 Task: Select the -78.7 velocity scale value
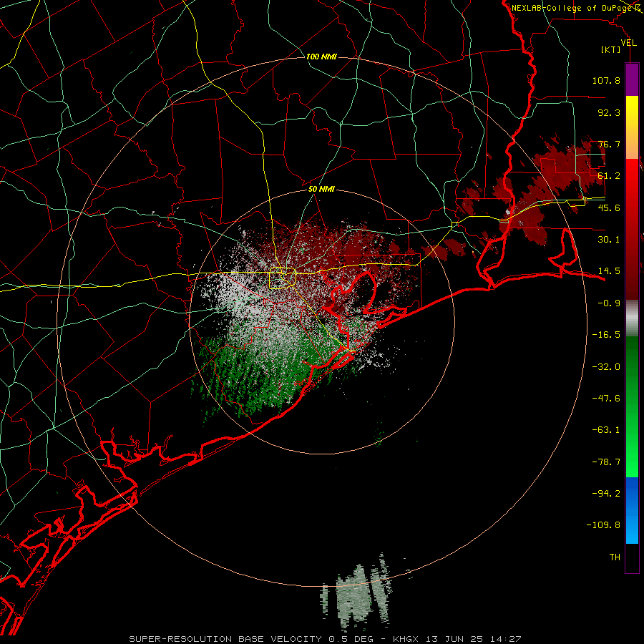click(x=606, y=462)
